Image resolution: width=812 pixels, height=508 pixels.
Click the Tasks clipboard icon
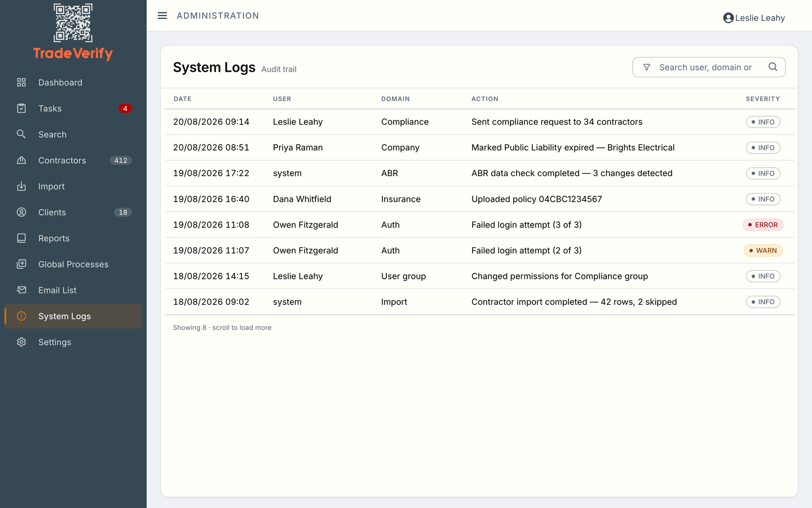[21, 108]
